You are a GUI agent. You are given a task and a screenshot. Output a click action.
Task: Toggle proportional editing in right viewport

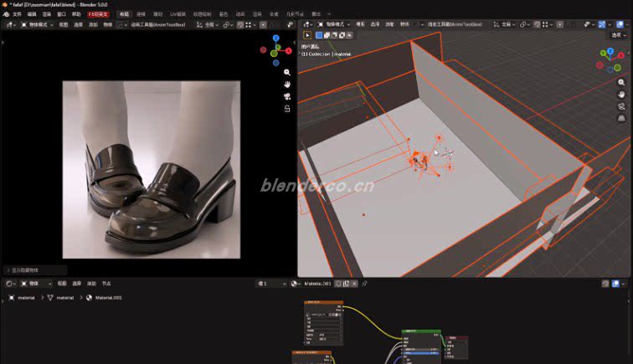click(560, 24)
